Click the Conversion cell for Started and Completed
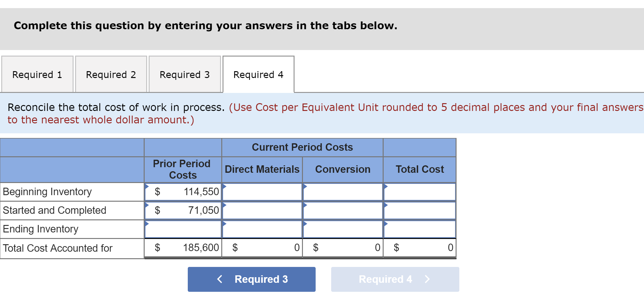Viewport: 644px width, 298px height. click(342, 210)
